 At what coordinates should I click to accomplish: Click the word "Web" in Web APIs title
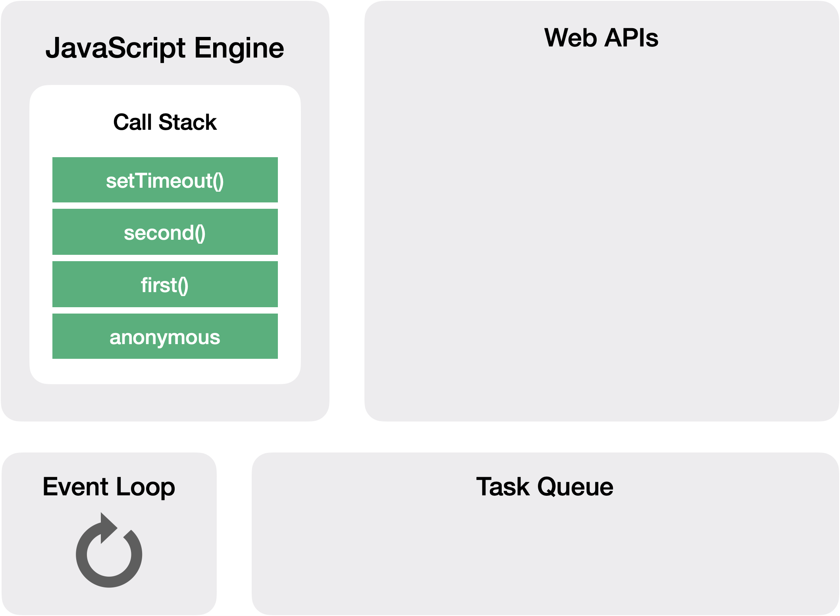coord(570,38)
